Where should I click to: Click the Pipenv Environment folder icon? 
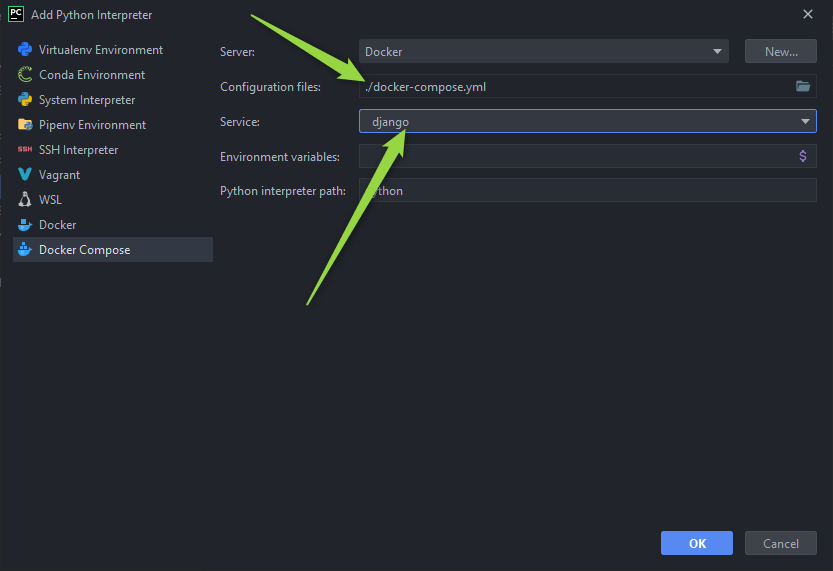(x=25, y=125)
